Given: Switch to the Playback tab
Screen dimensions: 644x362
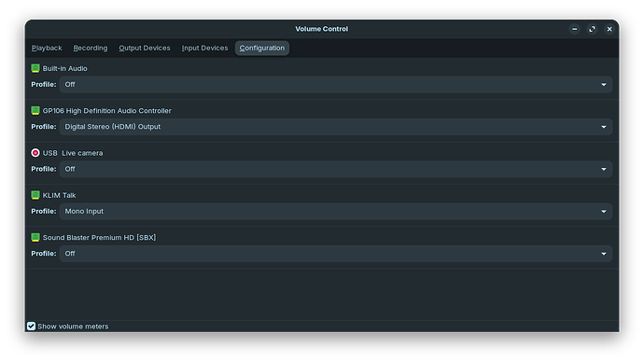Looking at the screenshot, I should (47, 48).
